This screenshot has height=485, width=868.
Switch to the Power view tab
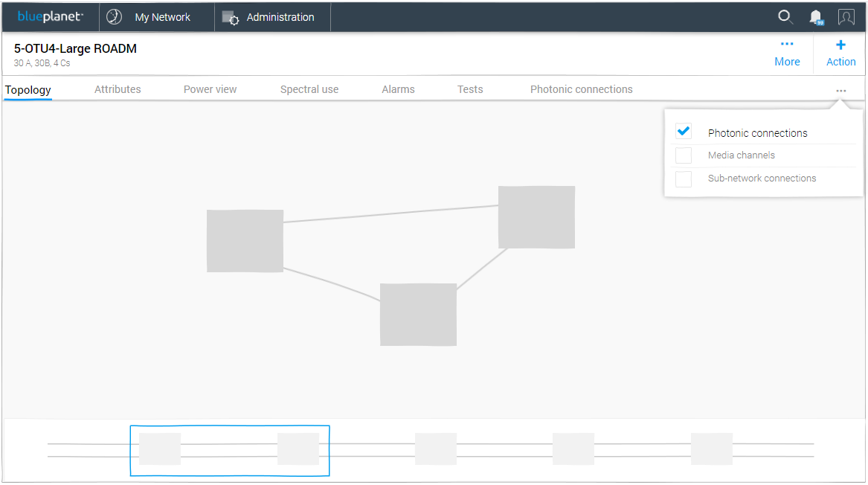(x=210, y=89)
